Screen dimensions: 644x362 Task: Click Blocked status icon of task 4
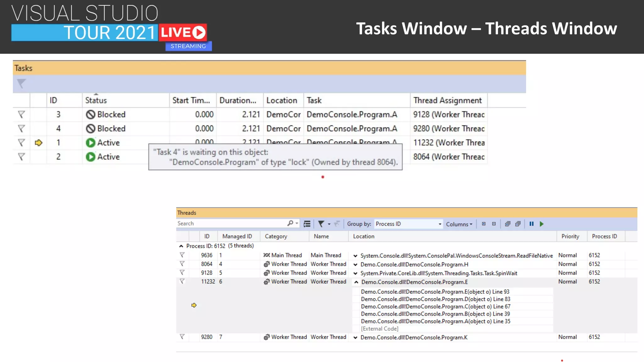tap(91, 129)
